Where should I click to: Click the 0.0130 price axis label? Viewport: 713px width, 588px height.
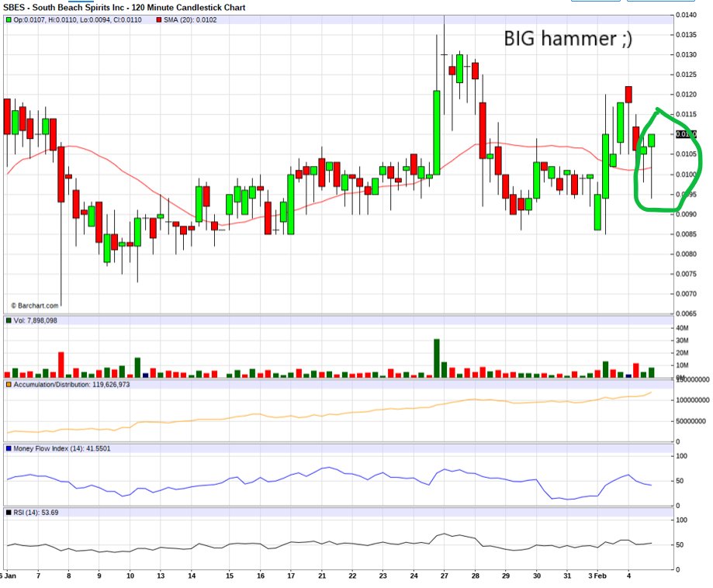click(x=686, y=54)
